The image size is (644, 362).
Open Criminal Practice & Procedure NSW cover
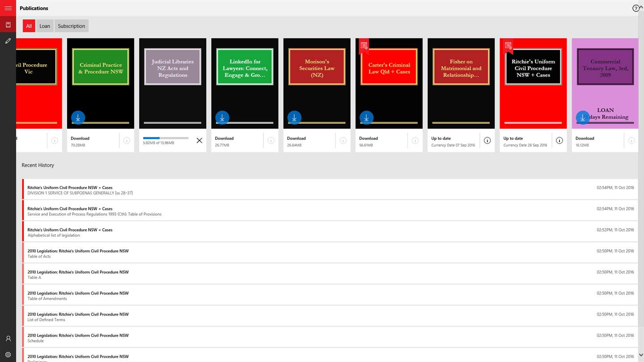click(101, 84)
